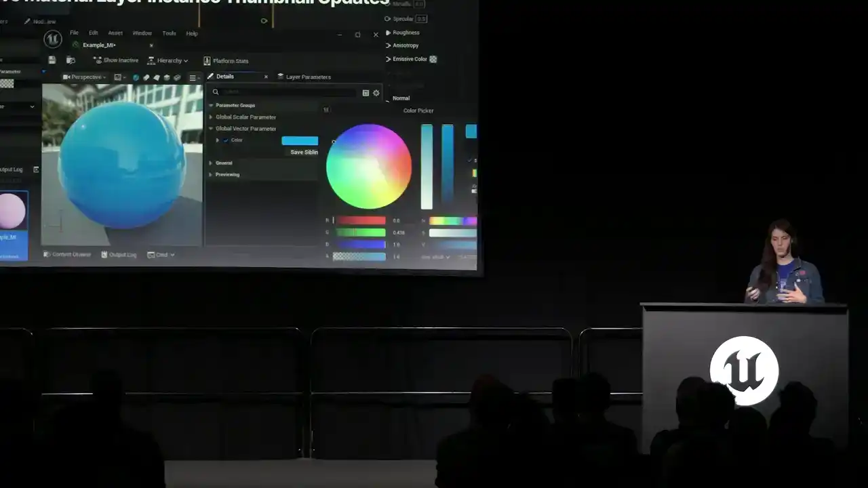The height and width of the screenshot is (488, 868).
Task: Click the Content Drawer button
Action: pyautogui.click(x=67, y=255)
